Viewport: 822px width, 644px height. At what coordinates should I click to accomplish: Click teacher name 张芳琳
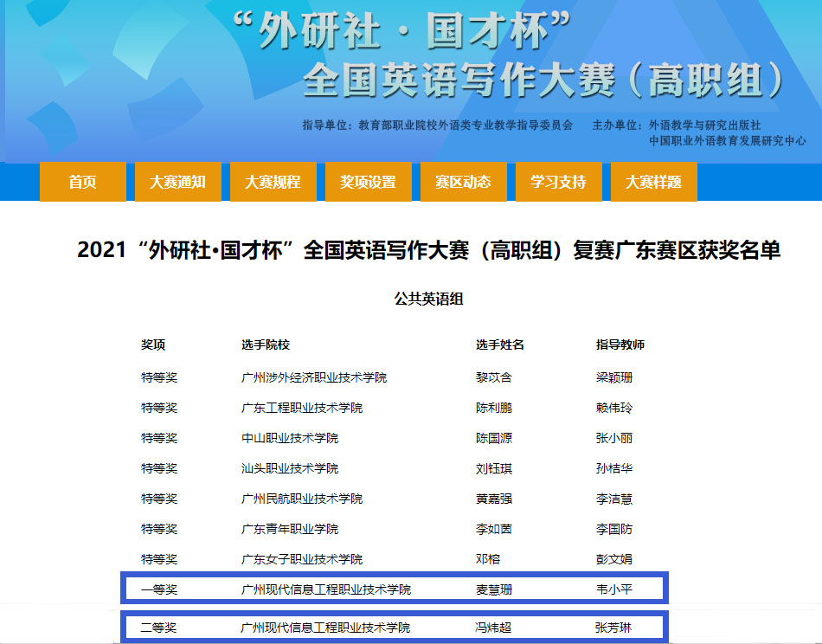pyautogui.click(x=613, y=628)
